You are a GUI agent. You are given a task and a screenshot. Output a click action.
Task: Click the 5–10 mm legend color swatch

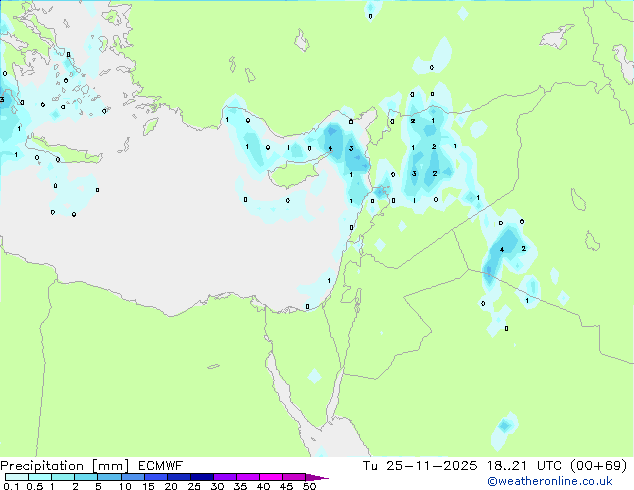[109, 477]
